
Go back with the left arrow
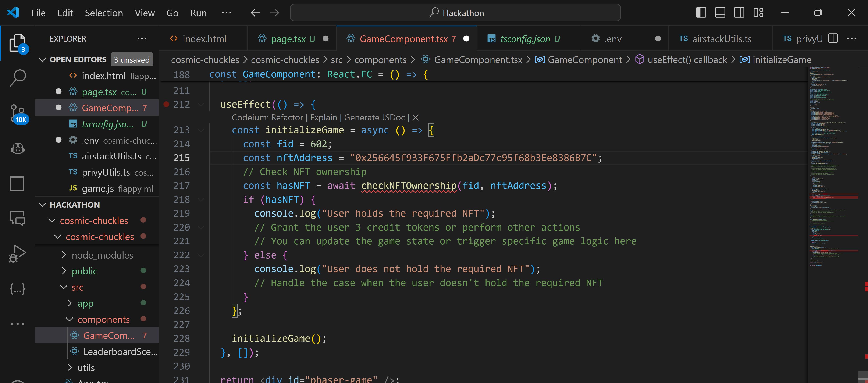(255, 13)
